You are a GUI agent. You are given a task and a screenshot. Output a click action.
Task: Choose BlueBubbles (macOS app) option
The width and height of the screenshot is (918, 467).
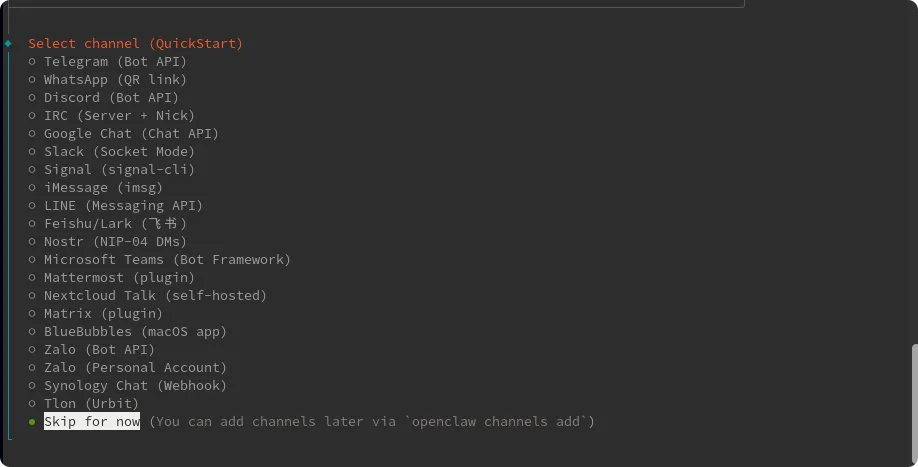tap(135, 332)
